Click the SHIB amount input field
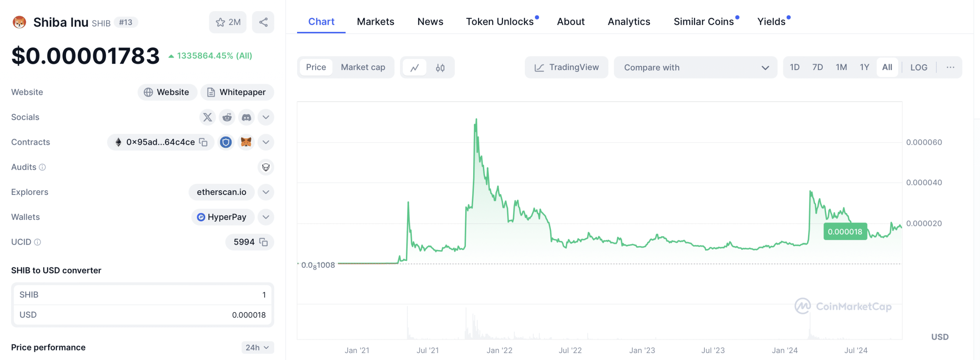980x360 pixels. pyautogui.click(x=142, y=295)
